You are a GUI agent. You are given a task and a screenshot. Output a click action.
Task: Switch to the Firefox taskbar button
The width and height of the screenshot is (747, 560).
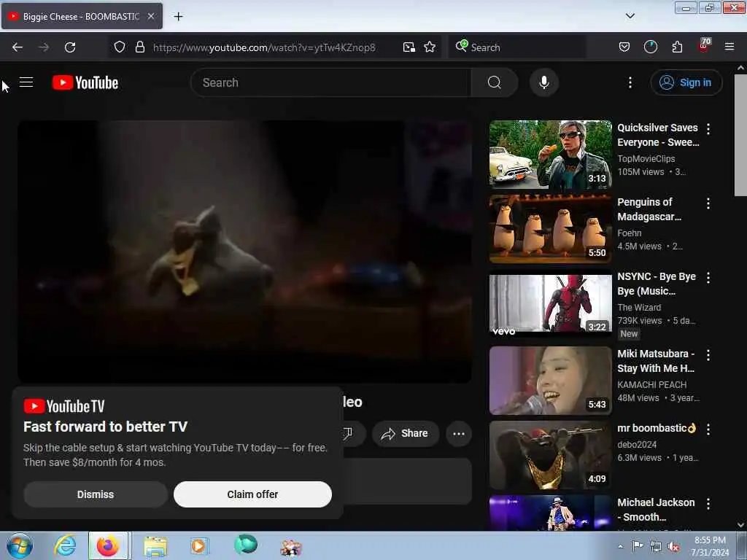pyautogui.click(x=108, y=545)
